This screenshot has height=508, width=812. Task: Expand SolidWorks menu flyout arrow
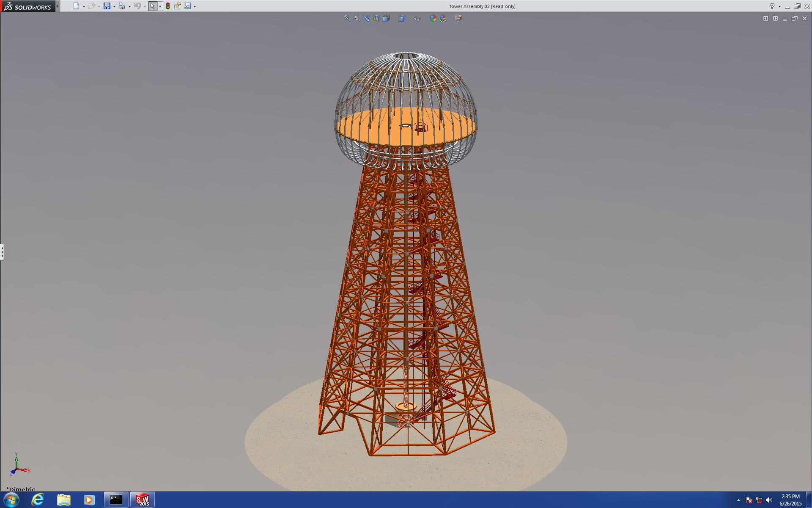pos(58,6)
